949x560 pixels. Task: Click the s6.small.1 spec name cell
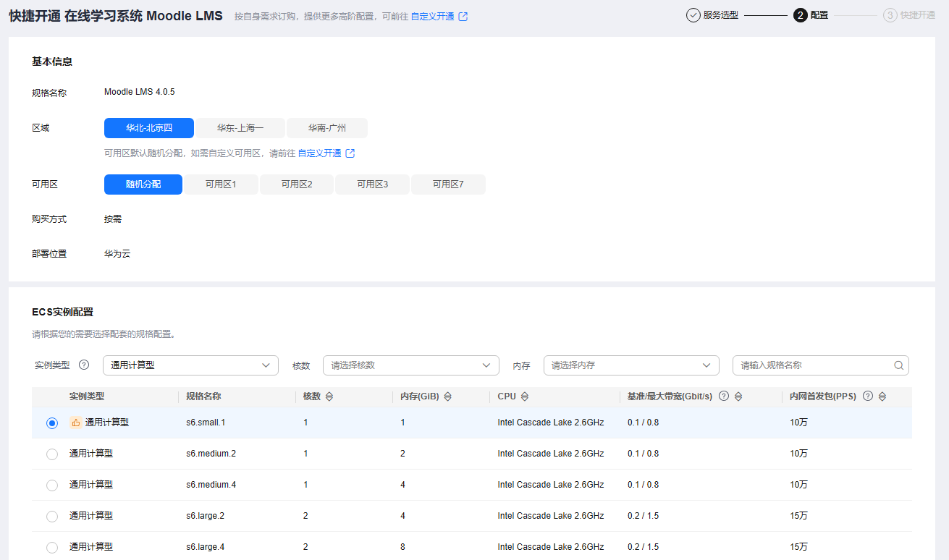tap(206, 422)
